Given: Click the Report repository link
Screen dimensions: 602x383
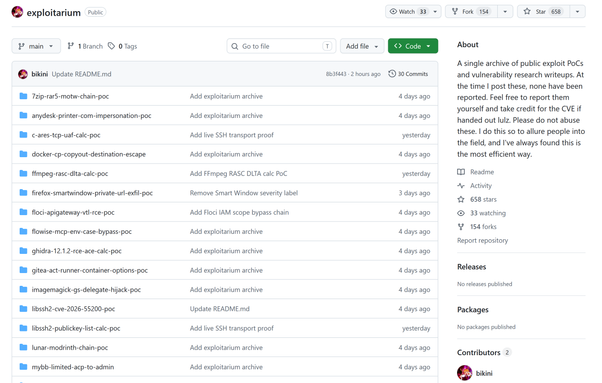Looking at the screenshot, I should tap(483, 241).
